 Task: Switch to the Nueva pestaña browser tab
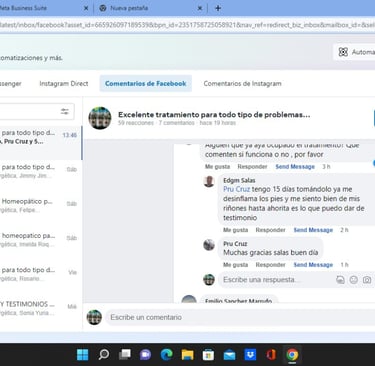pyautogui.click(x=150, y=8)
